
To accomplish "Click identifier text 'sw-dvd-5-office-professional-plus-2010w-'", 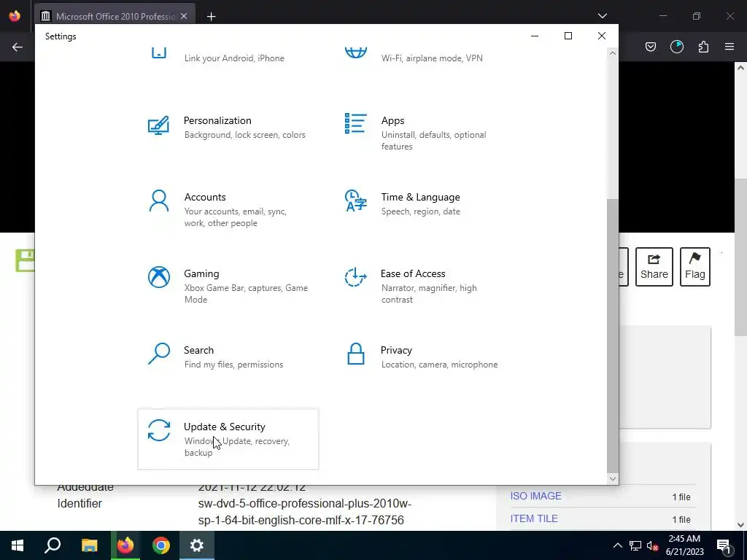I will tap(305, 504).
